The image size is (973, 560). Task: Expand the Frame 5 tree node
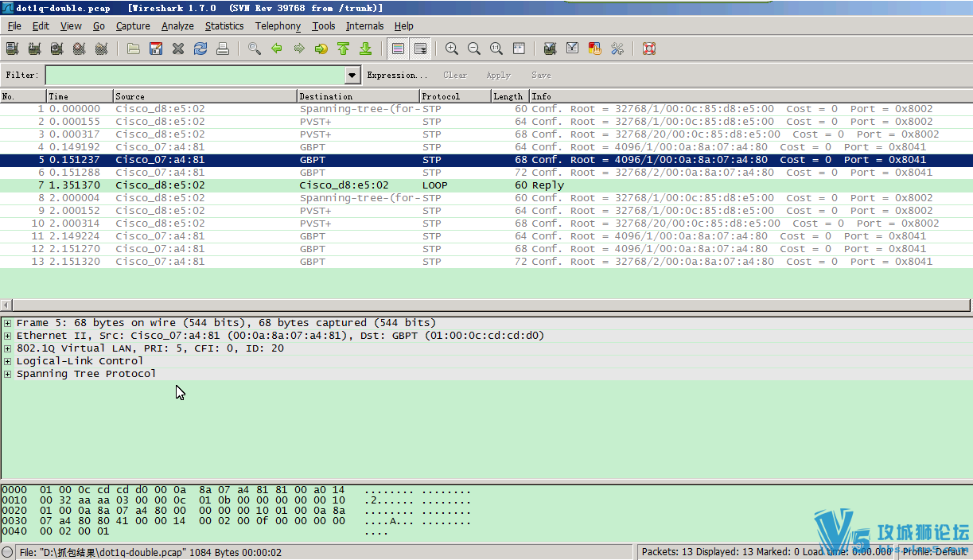click(7, 323)
